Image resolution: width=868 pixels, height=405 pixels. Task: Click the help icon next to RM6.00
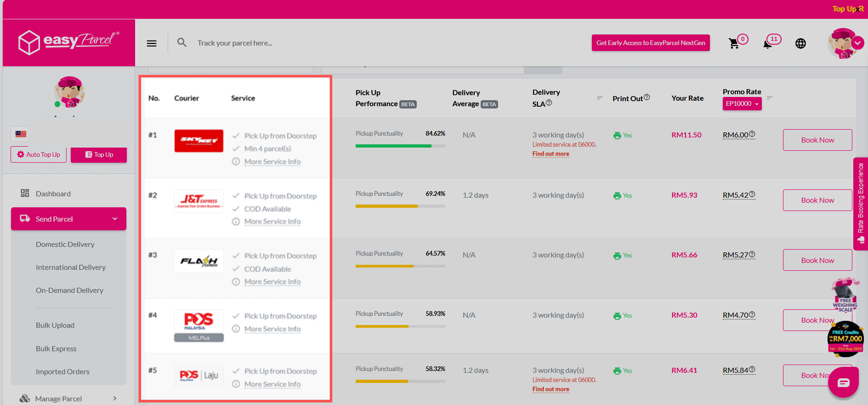click(x=752, y=134)
